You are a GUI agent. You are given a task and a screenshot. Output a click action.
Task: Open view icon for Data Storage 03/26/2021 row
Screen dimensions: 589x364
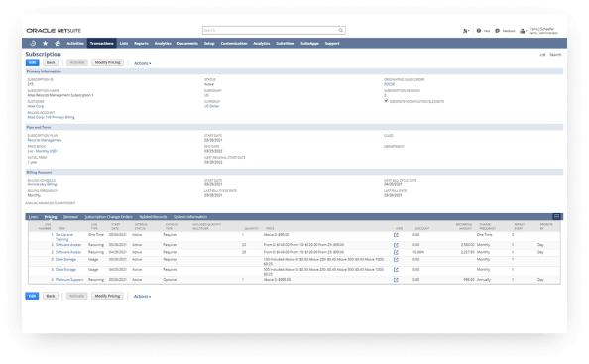coord(396,260)
